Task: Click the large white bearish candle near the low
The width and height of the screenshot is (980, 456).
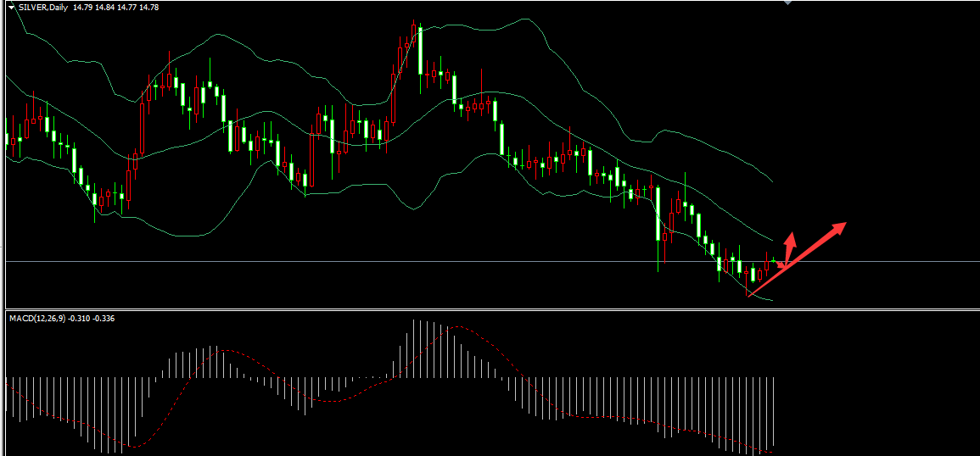Action: 658,216
